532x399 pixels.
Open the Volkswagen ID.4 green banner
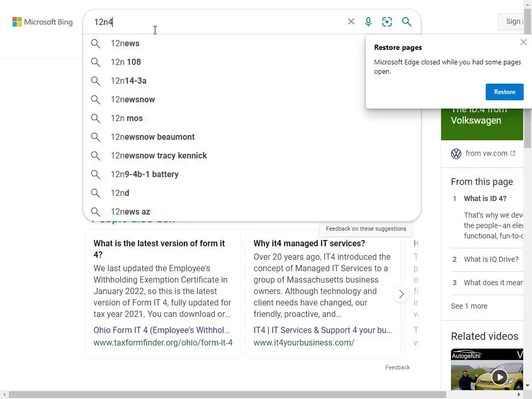point(482,124)
